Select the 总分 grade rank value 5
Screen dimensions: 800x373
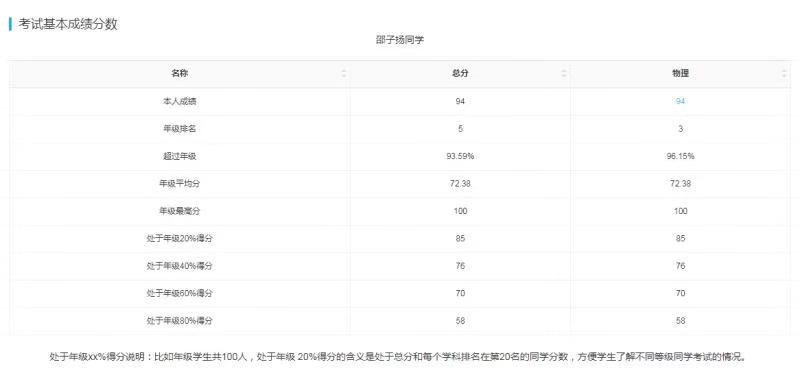tap(460, 129)
